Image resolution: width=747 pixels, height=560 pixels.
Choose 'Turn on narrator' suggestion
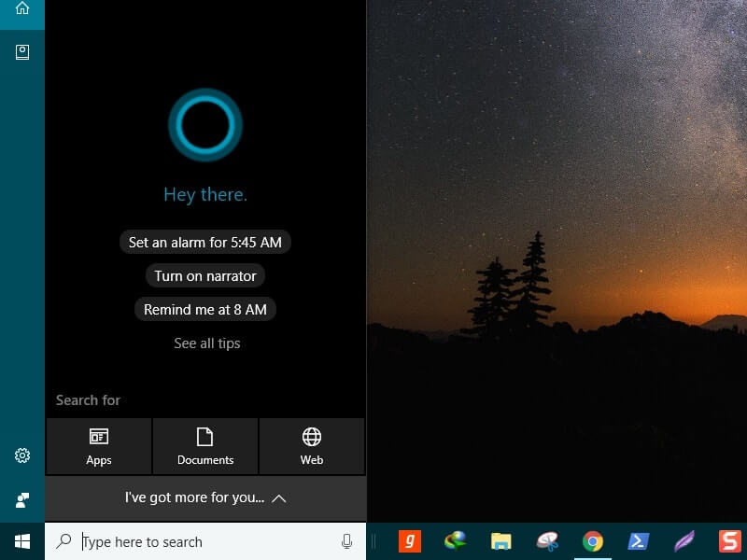click(205, 276)
